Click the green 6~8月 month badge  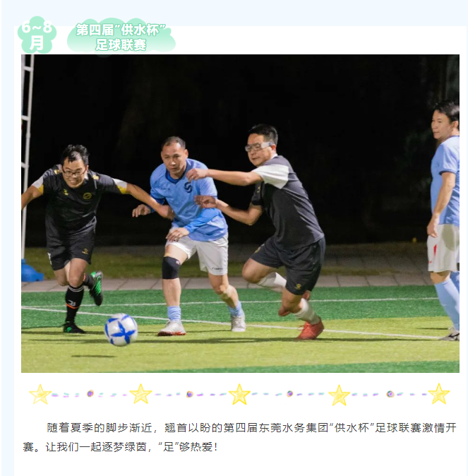(37, 35)
